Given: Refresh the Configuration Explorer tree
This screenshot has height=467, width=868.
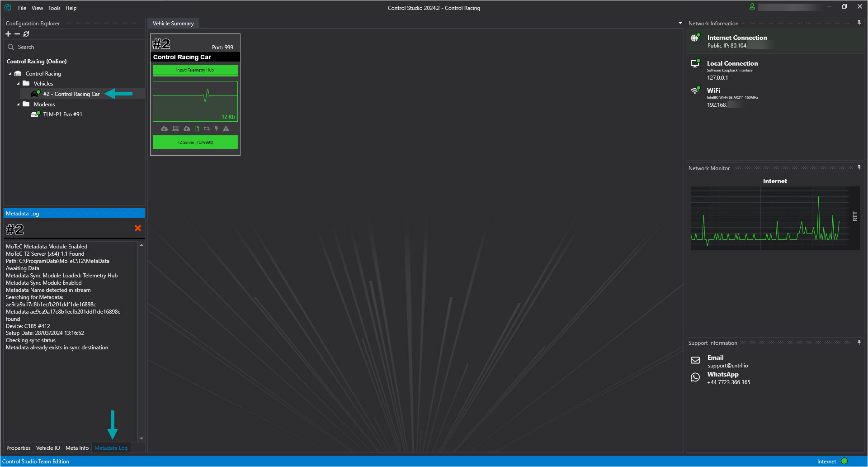Looking at the screenshot, I should pyautogui.click(x=26, y=34).
